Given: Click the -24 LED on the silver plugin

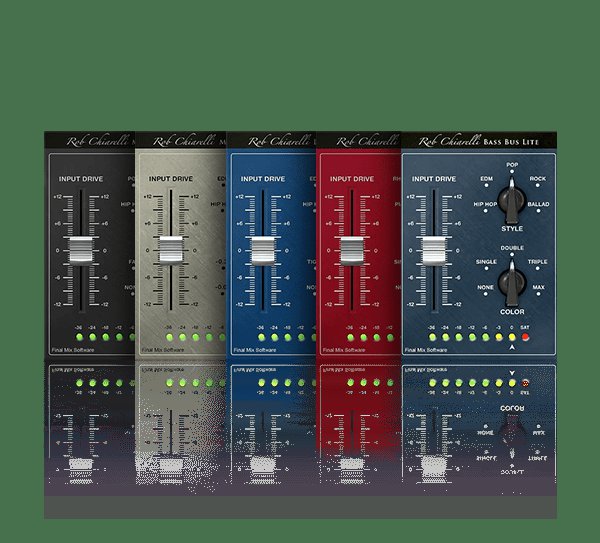Looking at the screenshot, I should tap(183, 337).
